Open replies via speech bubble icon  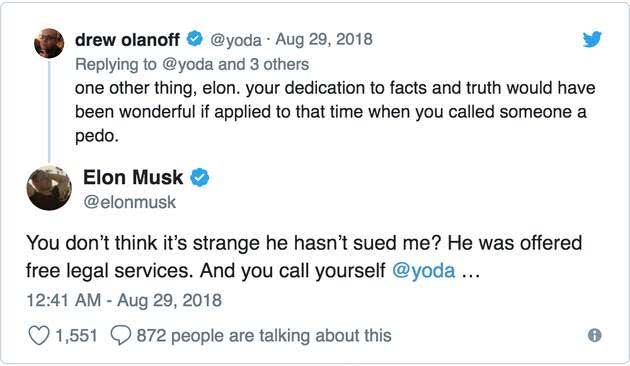click(121, 336)
